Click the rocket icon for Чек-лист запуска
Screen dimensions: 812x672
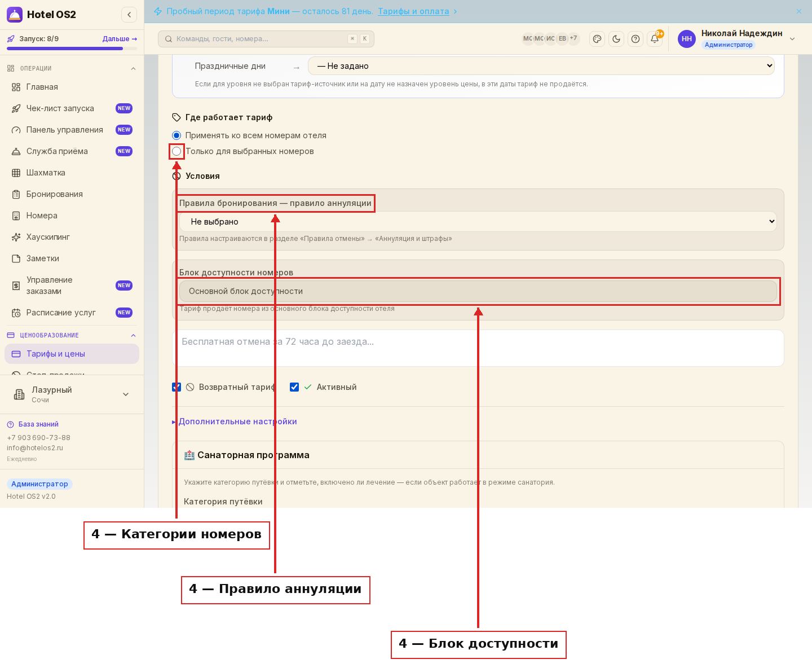[x=16, y=108]
